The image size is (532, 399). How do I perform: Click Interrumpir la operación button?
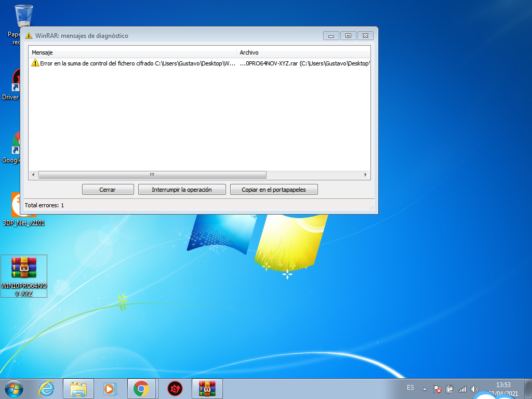pyautogui.click(x=182, y=189)
